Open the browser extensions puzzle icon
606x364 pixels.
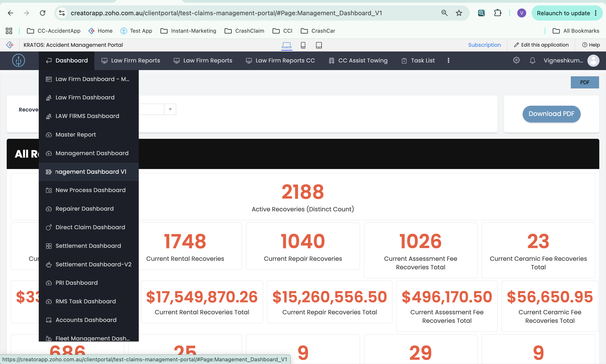point(498,13)
